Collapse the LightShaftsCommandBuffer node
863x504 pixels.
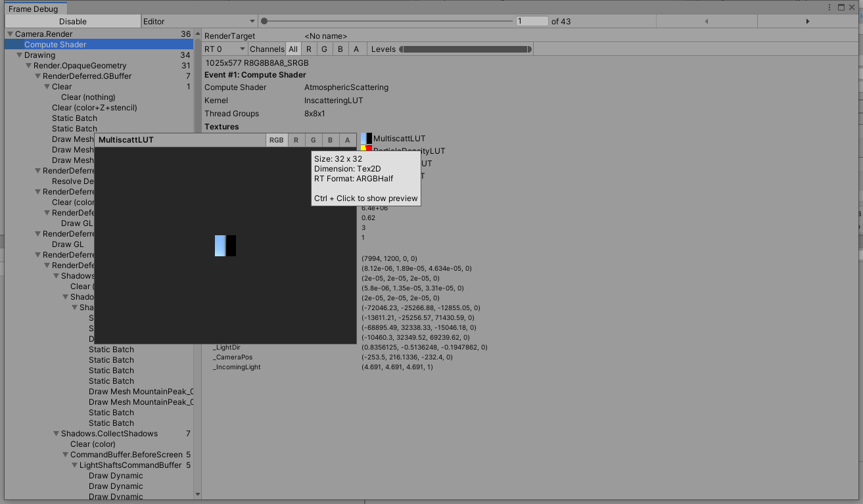pos(74,465)
